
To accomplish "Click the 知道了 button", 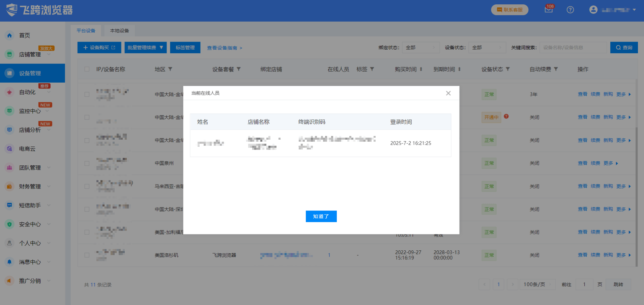I will (x=321, y=216).
